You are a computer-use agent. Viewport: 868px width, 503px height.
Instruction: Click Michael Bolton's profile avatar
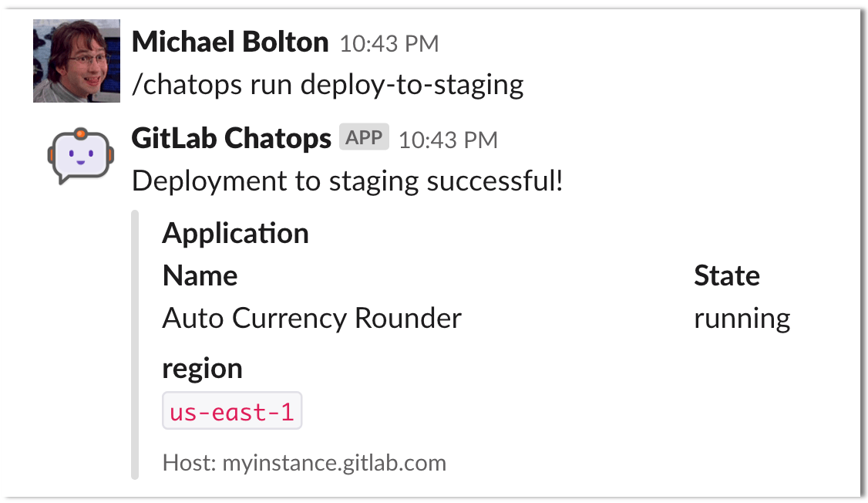pyautogui.click(x=76, y=60)
